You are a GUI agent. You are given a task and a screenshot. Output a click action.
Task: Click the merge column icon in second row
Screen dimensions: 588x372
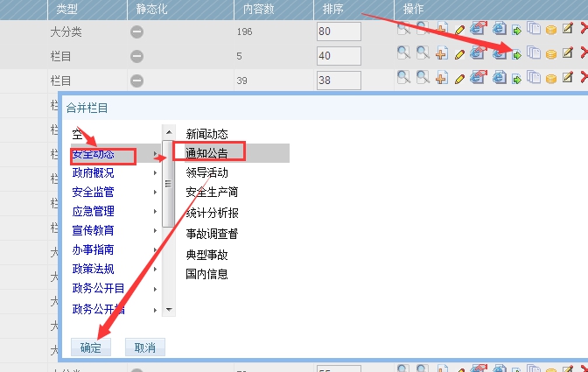517,54
